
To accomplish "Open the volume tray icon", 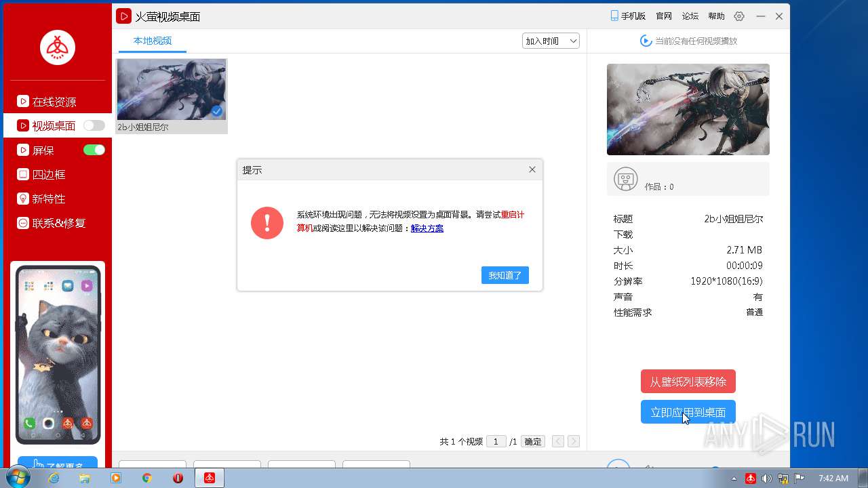I will point(767,479).
